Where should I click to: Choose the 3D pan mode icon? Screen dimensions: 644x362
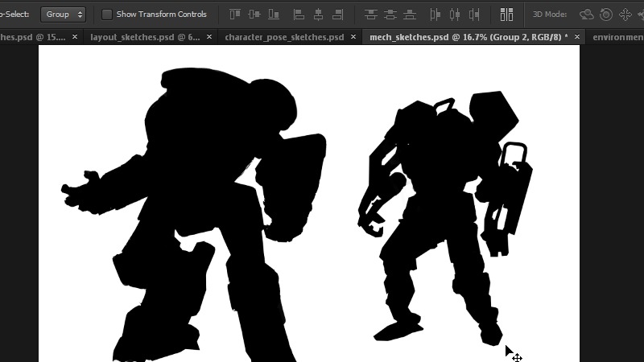[x=625, y=14]
